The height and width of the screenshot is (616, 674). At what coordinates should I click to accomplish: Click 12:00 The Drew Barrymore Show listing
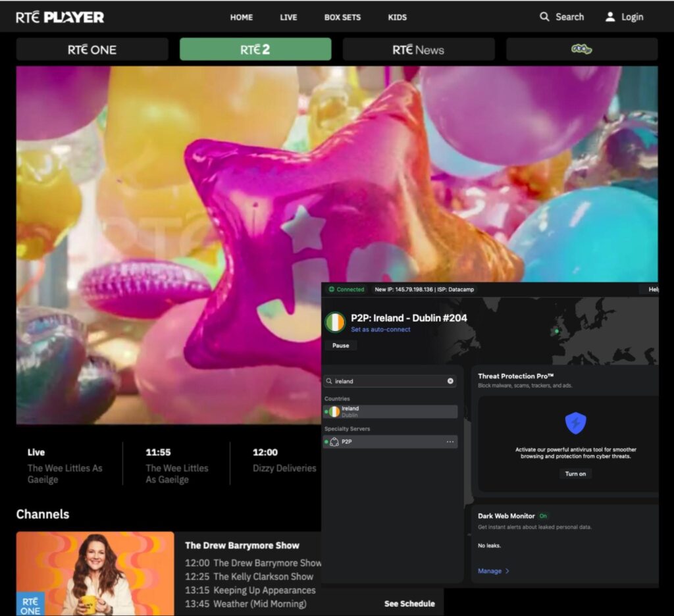253,563
